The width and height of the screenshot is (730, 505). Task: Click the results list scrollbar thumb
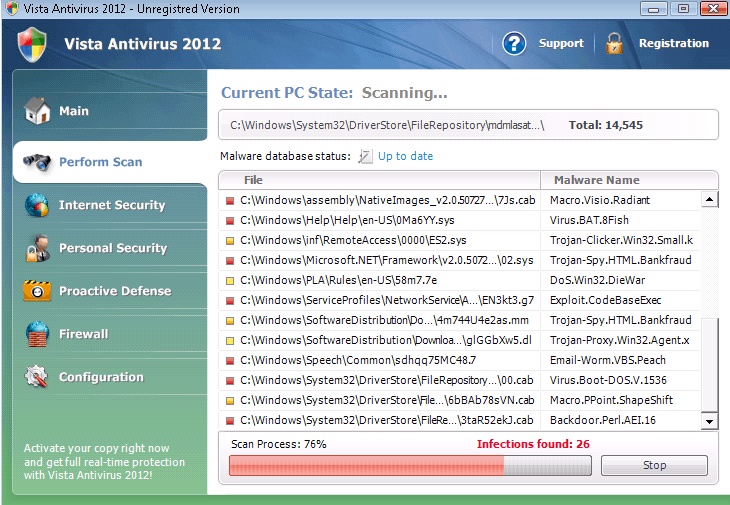coord(710,365)
